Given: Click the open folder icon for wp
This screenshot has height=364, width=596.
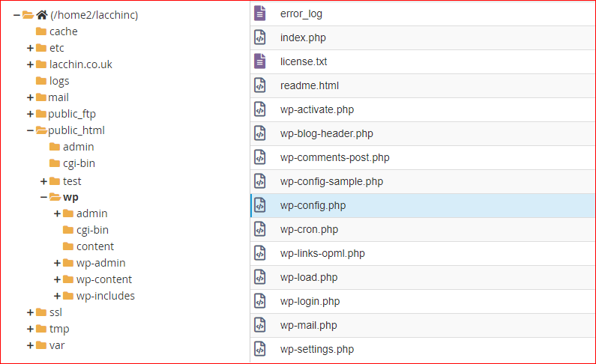Looking at the screenshot, I should (55, 197).
